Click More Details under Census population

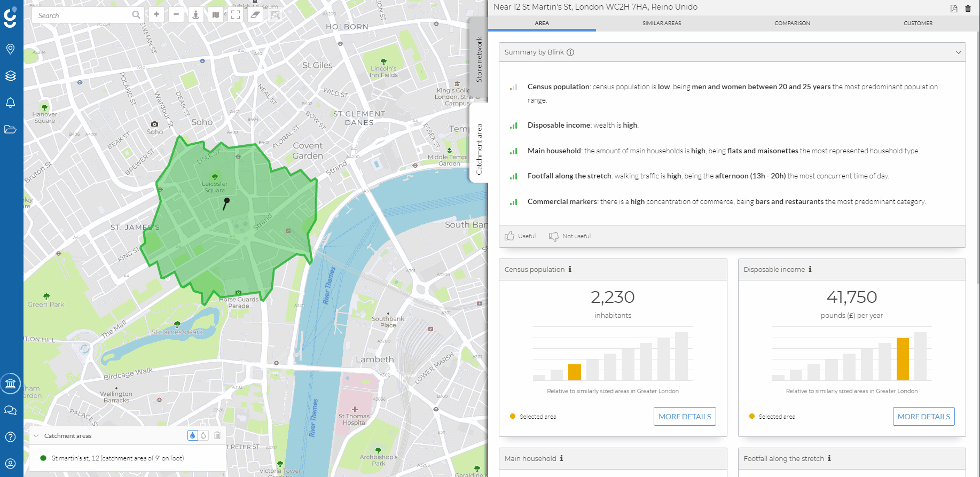[x=685, y=417]
